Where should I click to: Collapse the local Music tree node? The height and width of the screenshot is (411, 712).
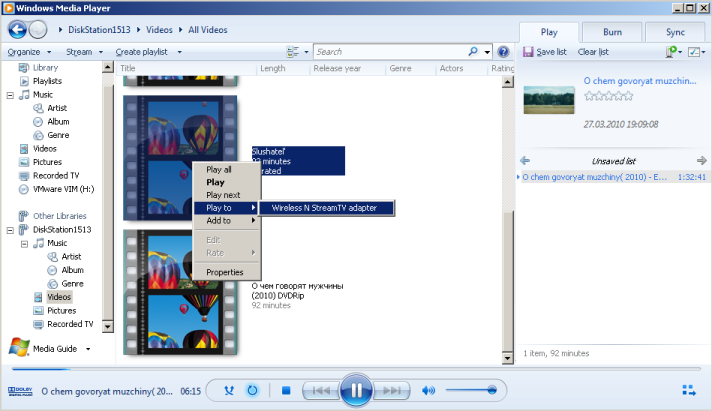coord(10,95)
